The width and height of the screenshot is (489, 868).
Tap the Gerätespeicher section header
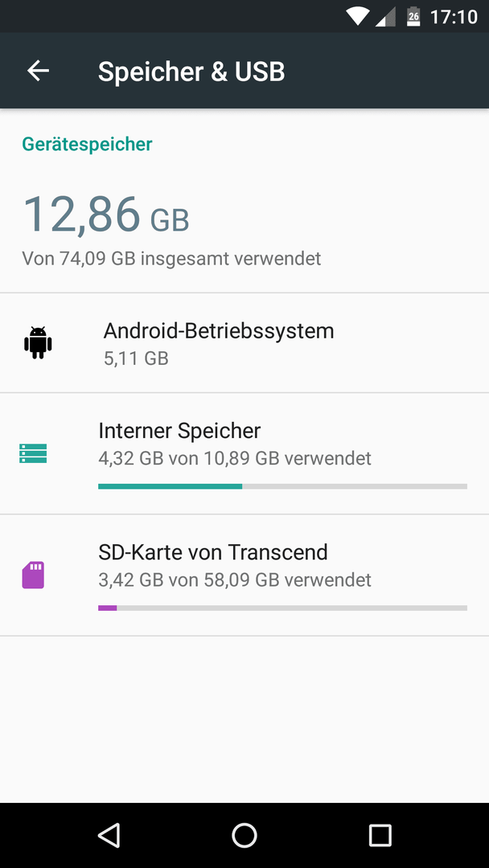[x=87, y=145]
